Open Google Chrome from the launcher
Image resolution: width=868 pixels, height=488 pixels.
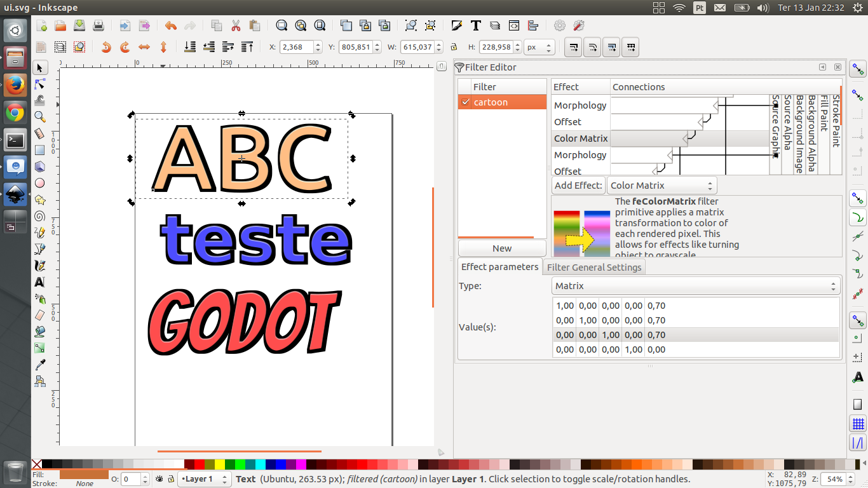point(15,113)
